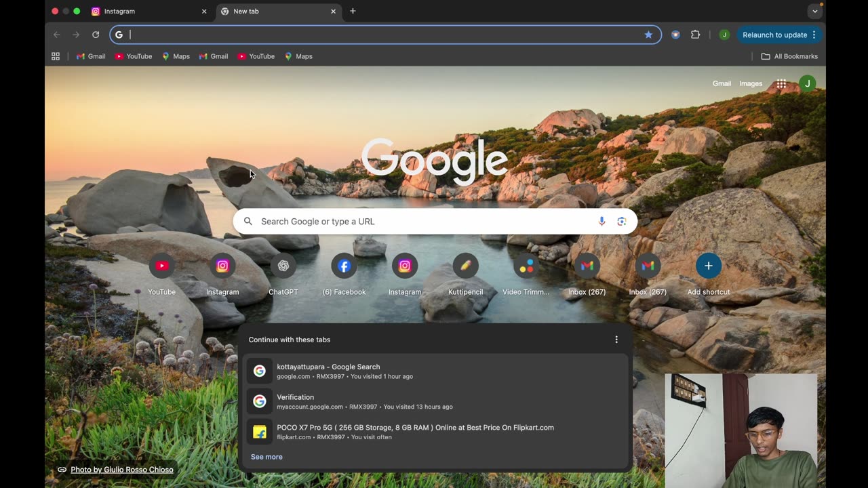Screen dimensions: 868x488
Task: Open the first Instagram shortcut tile
Action: 222,275
